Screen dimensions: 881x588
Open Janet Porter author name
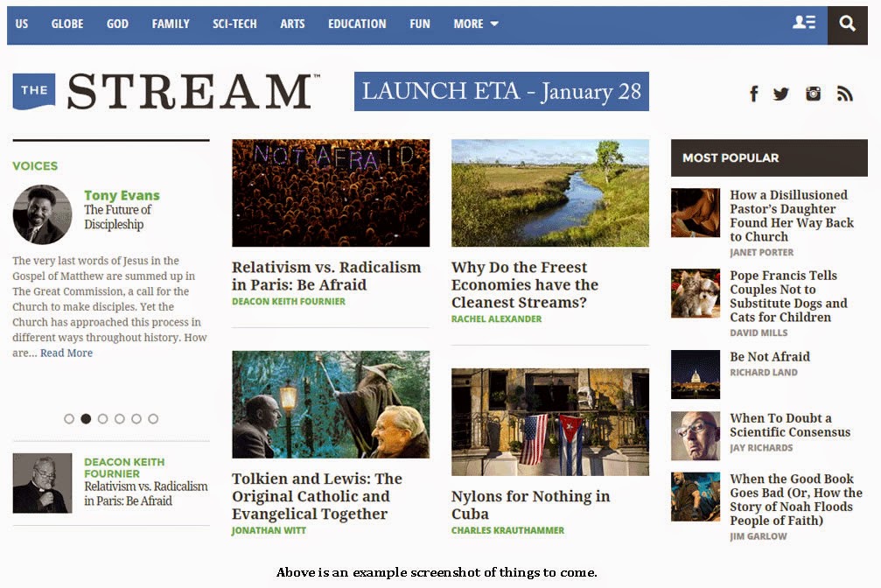(762, 252)
